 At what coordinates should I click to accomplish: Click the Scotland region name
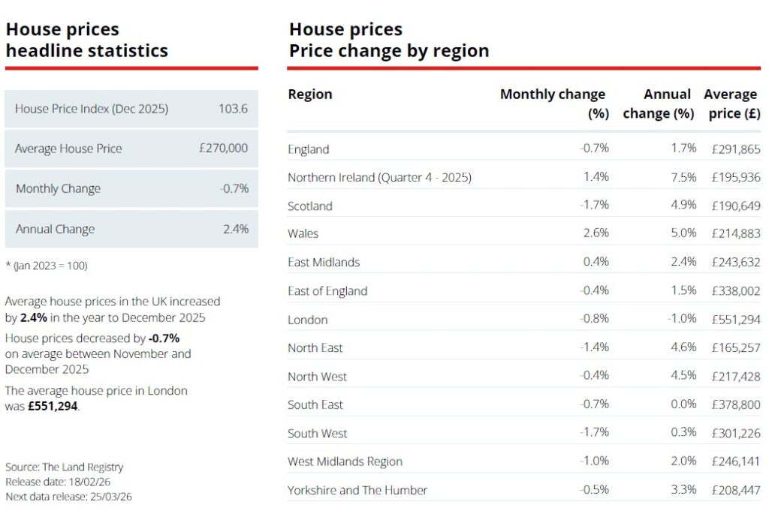click(x=310, y=206)
